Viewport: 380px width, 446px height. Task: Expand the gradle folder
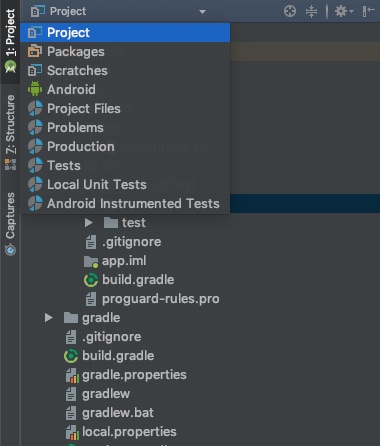[x=49, y=318]
